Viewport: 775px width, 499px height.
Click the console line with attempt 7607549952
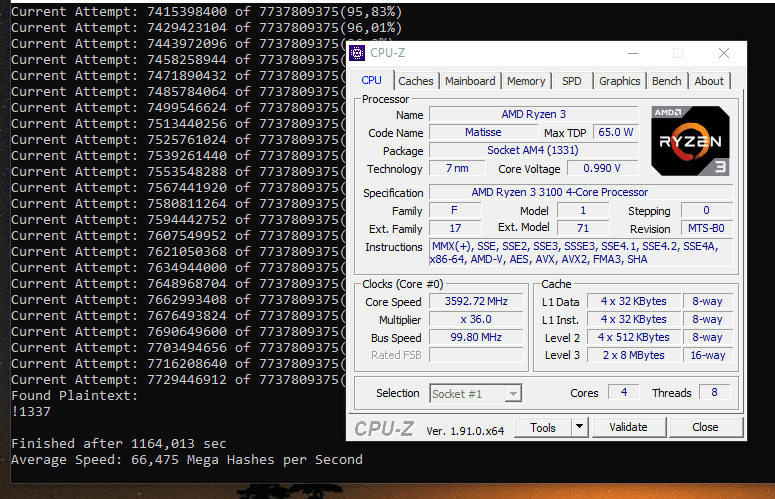pos(178,236)
